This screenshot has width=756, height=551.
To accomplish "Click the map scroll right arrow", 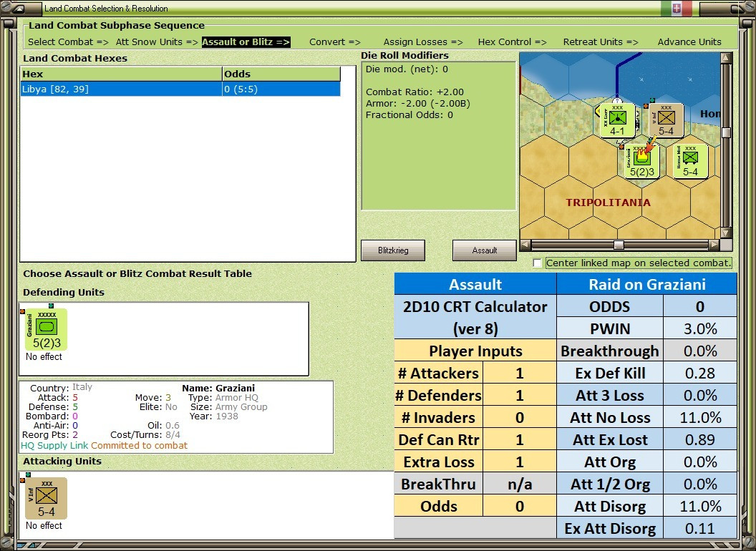I will (714, 245).
